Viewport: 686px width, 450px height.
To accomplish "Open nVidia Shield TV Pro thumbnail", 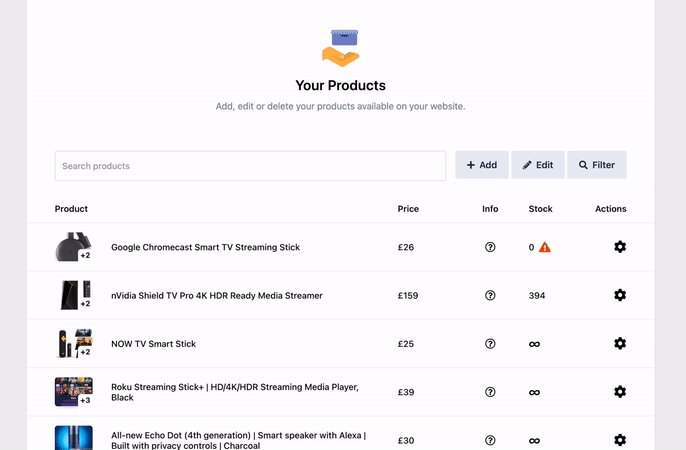I will [74, 295].
